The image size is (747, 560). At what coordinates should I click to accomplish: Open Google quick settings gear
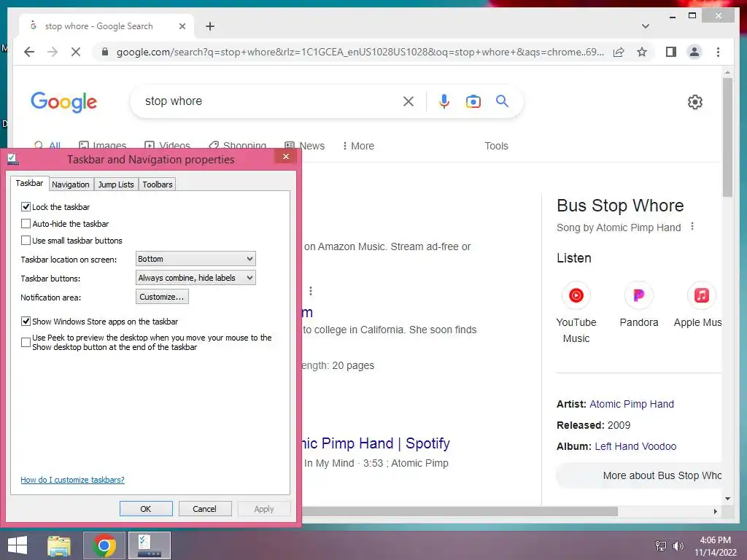694,101
